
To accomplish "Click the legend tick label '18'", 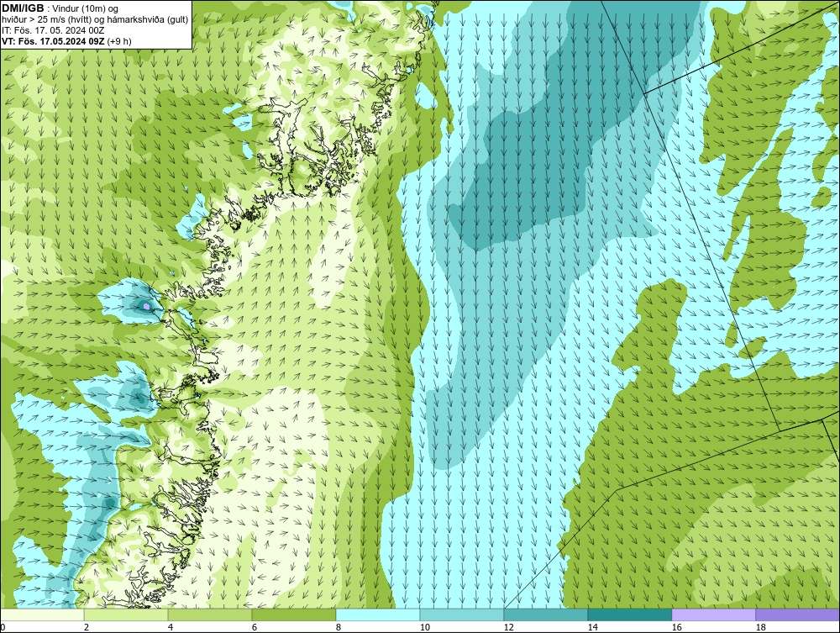I will point(761,627).
